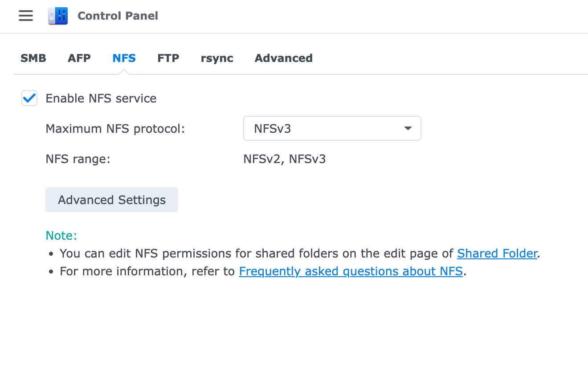Viewport: 588px width, 368px height.
Task: Switch to the SMB tab
Action: click(33, 58)
